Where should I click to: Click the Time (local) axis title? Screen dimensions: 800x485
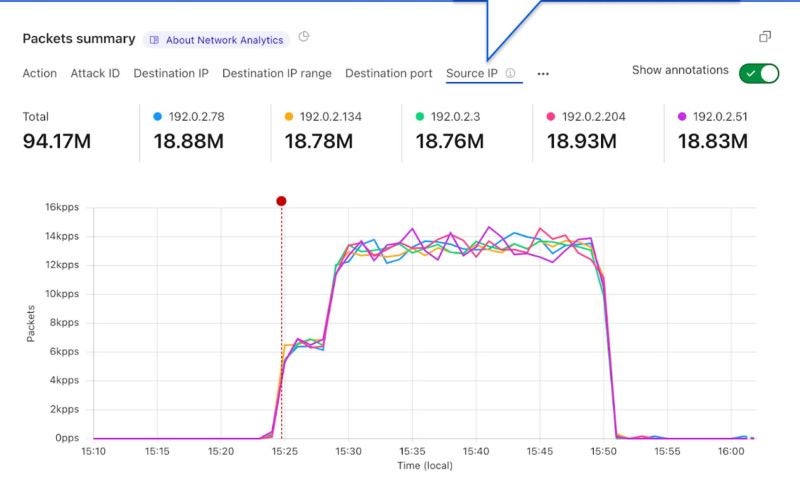tap(425, 466)
